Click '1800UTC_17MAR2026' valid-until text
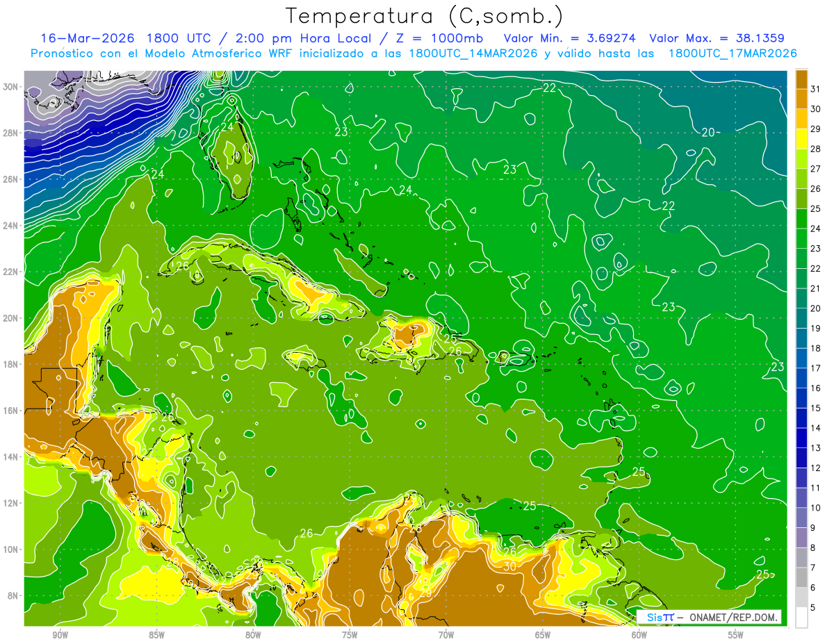This screenshot has height=644, width=834. pyautogui.click(x=733, y=53)
